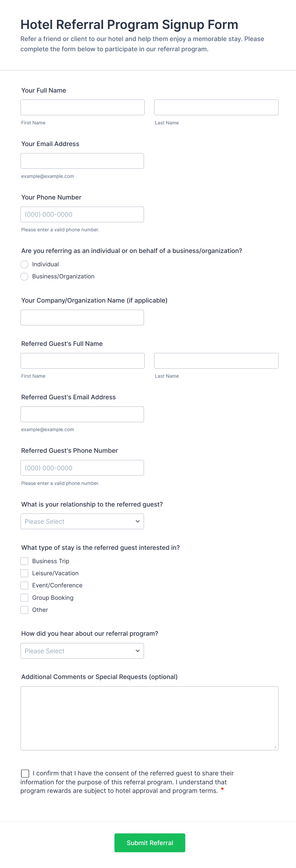Screen dimensions: 296x868
Task: Check the consent confirmation checkbox
Action: [x=25, y=773]
